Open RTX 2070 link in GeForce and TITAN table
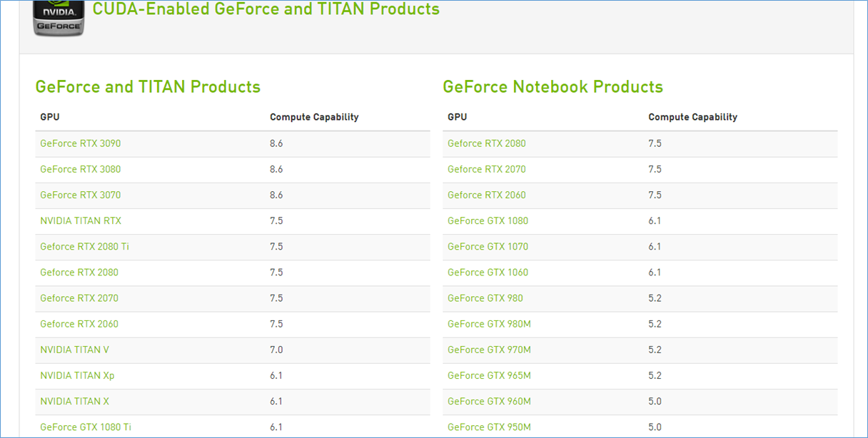868x438 pixels. click(79, 297)
